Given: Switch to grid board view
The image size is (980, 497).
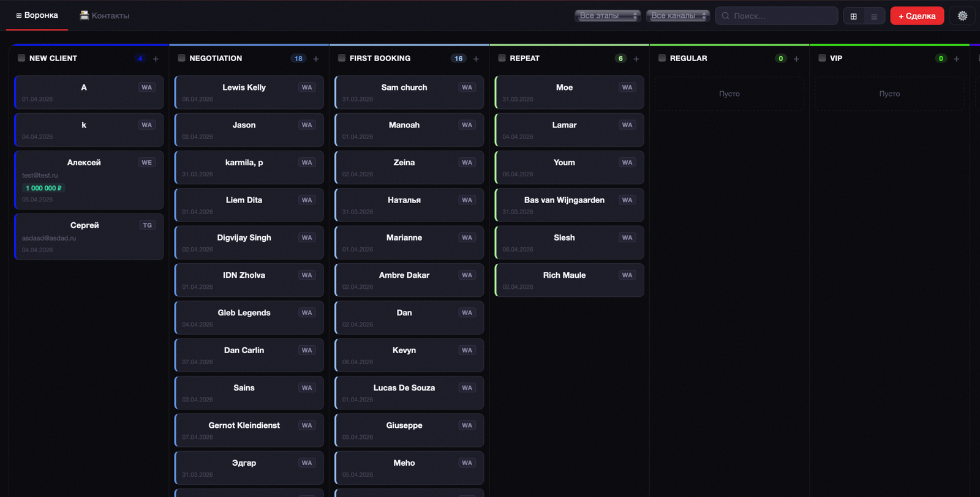Looking at the screenshot, I should point(853,17).
